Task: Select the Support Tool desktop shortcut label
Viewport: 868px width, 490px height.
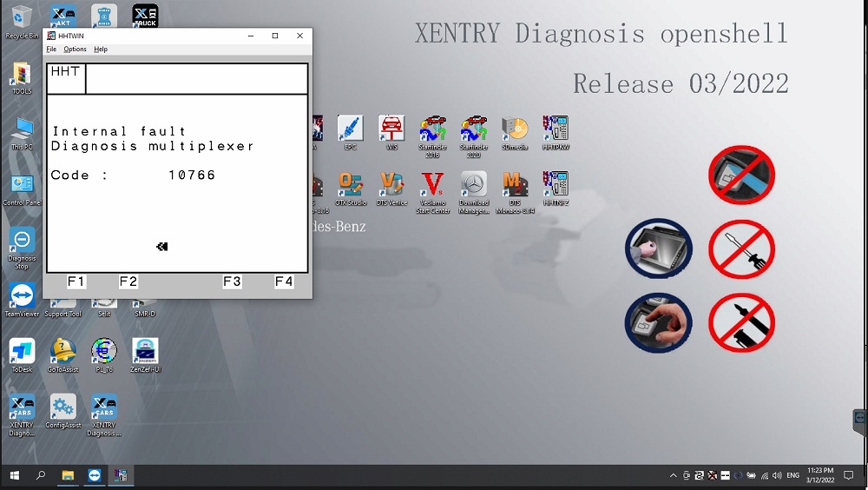Action: [x=62, y=314]
